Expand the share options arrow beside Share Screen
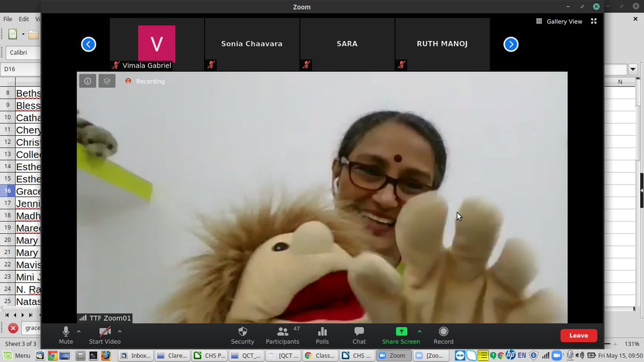 pyautogui.click(x=420, y=331)
